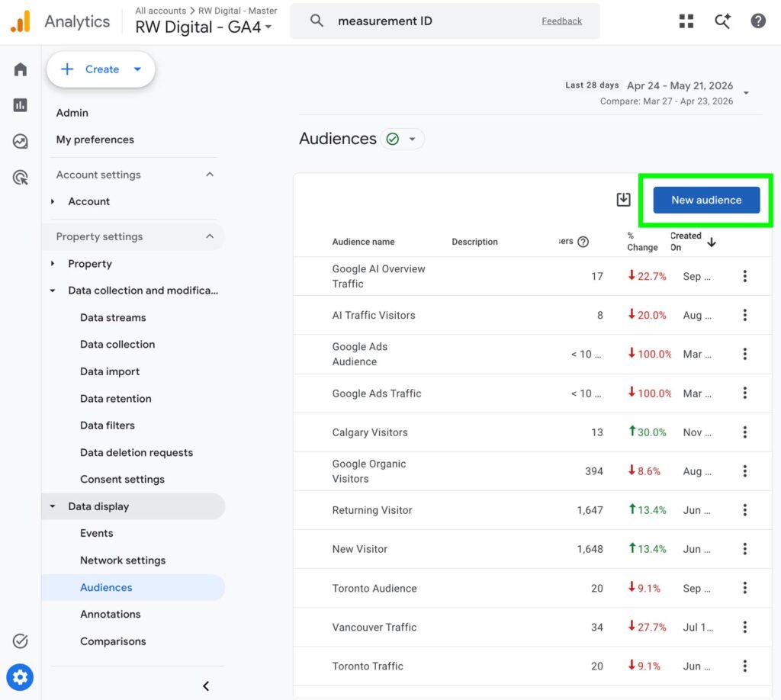Screen dimensions: 781x700
Task: Open Data collection settings
Action: click(x=117, y=345)
